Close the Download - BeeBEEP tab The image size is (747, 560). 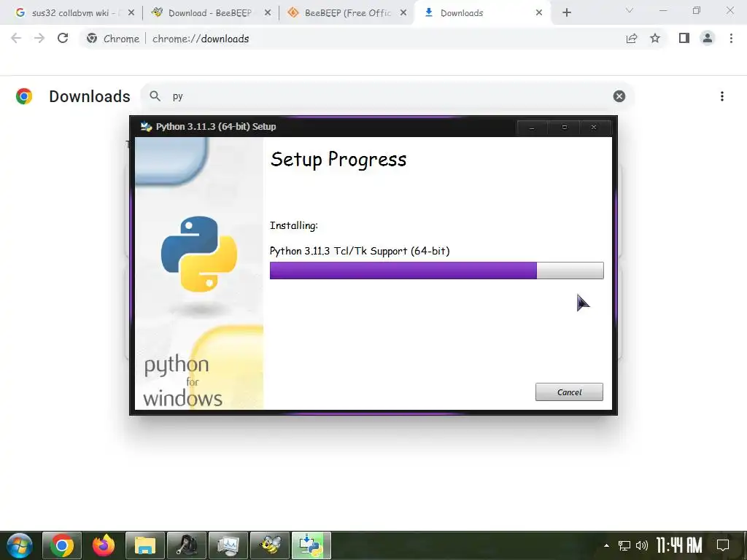point(268,13)
